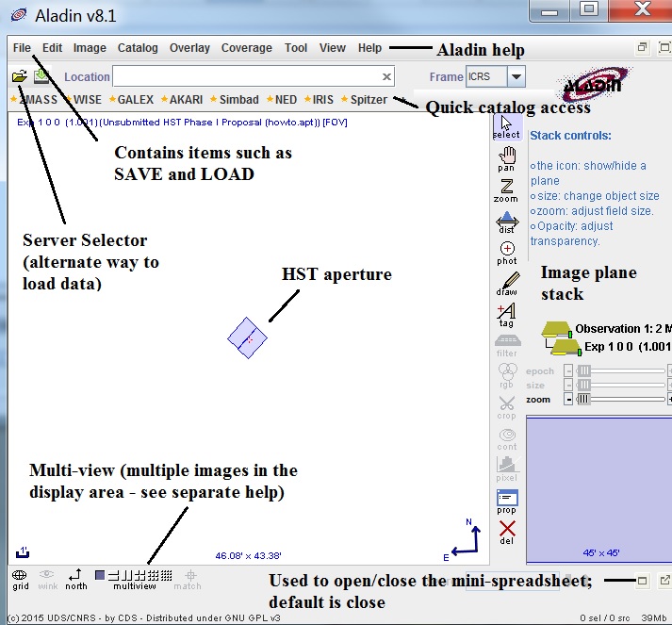Click the detach window icon at bottom right
The image size is (672, 625).
(664, 581)
